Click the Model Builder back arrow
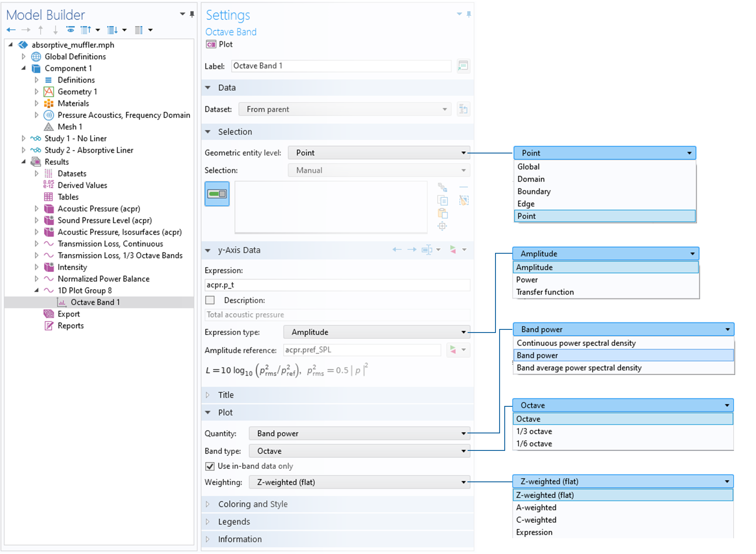756x554 pixels. (x=11, y=30)
